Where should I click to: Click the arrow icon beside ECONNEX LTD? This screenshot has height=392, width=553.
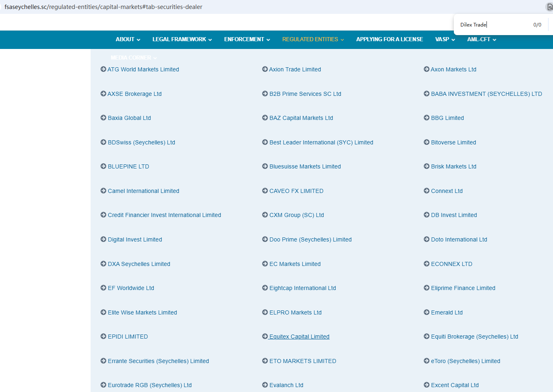(426, 264)
